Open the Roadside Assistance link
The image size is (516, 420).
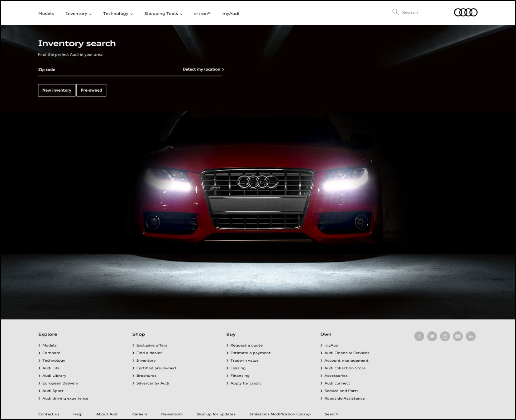coord(344,399)
